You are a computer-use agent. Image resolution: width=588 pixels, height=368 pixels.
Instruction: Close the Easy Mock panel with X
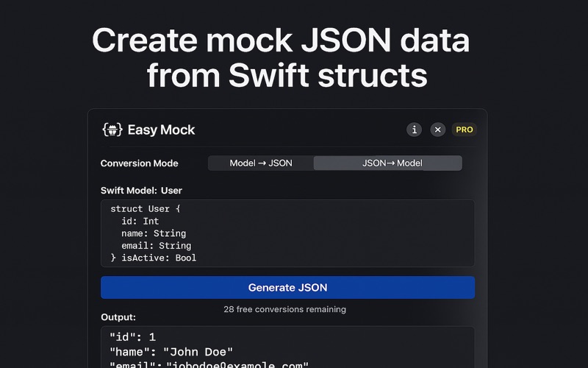click(x=437, y=130)
